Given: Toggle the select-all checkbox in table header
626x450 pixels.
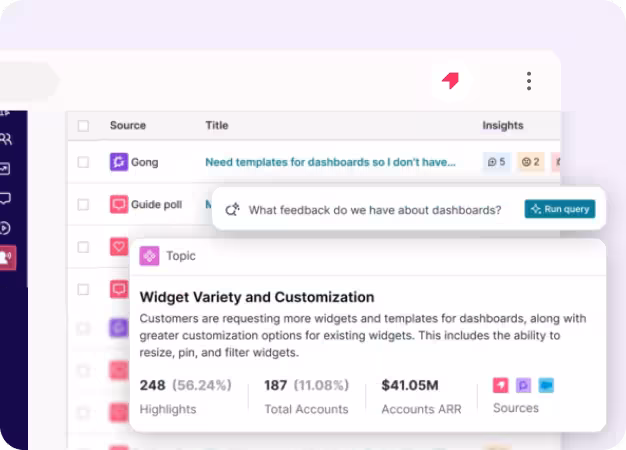Looking at the screenshot, I should 83,126.
